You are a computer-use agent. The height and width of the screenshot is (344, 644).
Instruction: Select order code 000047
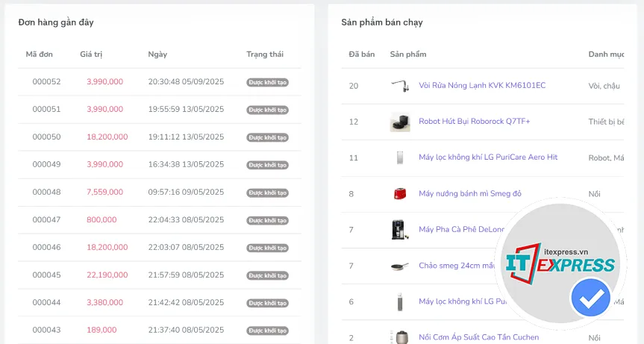pos(46,219)
